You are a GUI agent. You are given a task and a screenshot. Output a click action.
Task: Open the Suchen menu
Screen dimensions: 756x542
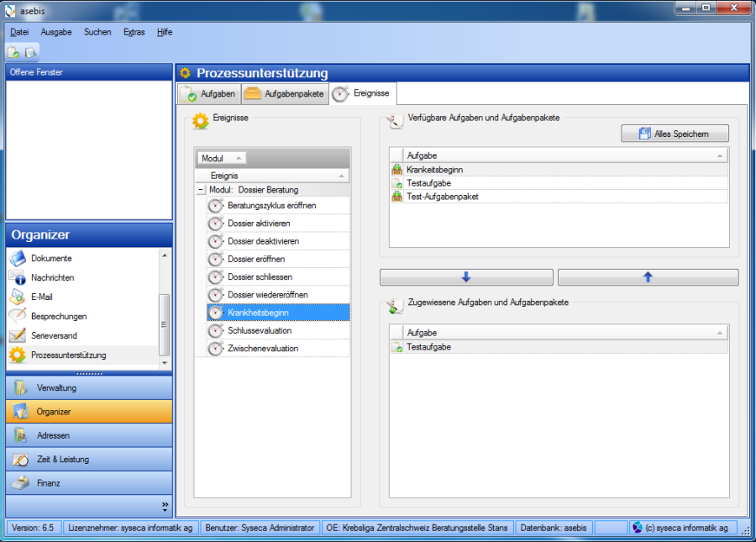(x=98, y=32)
